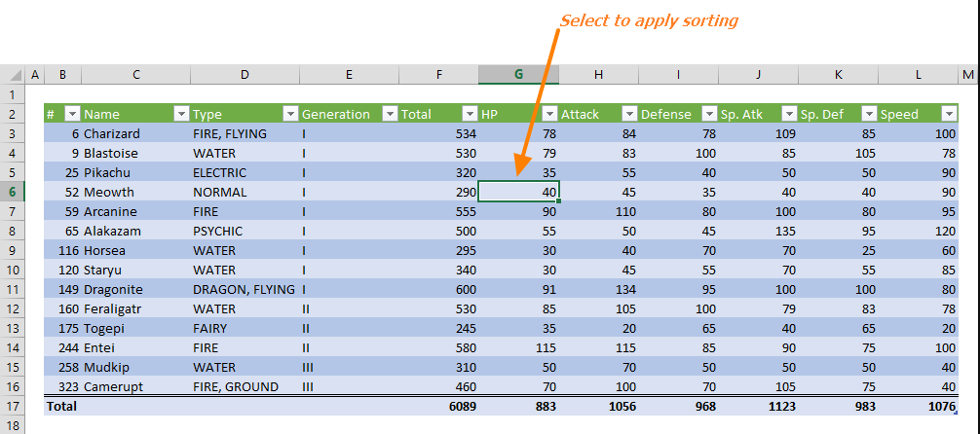Click the Entei name cell
980x434 pixels.
135,347
